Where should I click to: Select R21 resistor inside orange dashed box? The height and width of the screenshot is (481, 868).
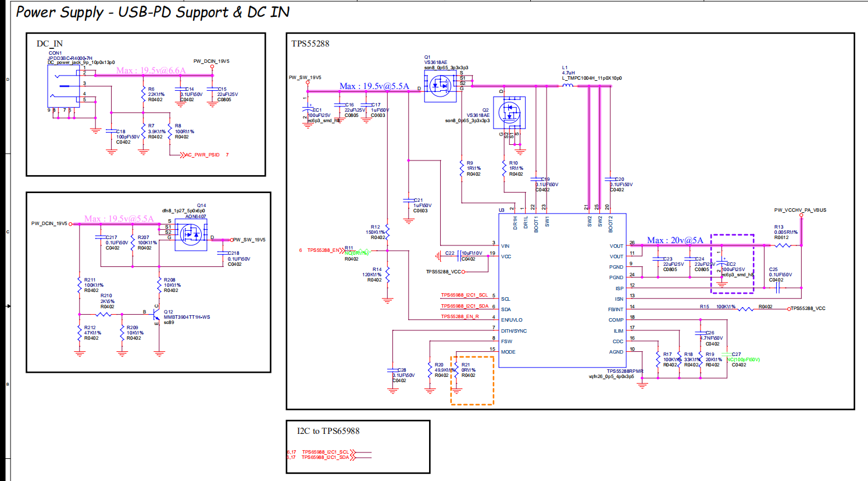point(456,369)
